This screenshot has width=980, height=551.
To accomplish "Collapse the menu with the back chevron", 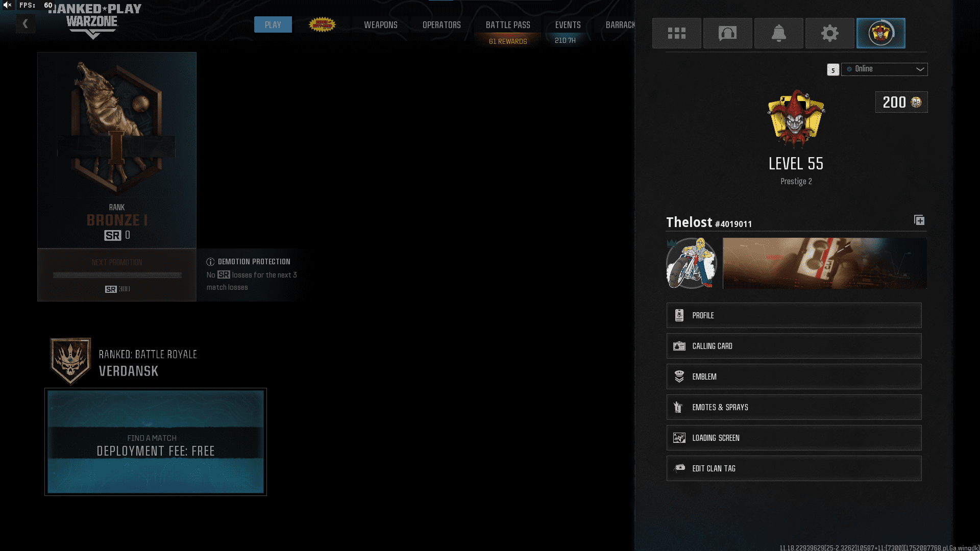I will click(25, 23).
